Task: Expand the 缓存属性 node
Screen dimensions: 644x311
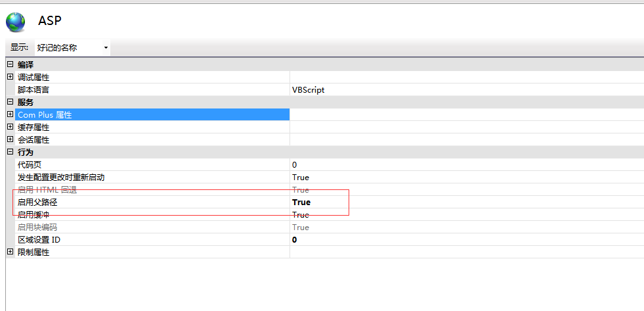Action: [x=11, y=127]
